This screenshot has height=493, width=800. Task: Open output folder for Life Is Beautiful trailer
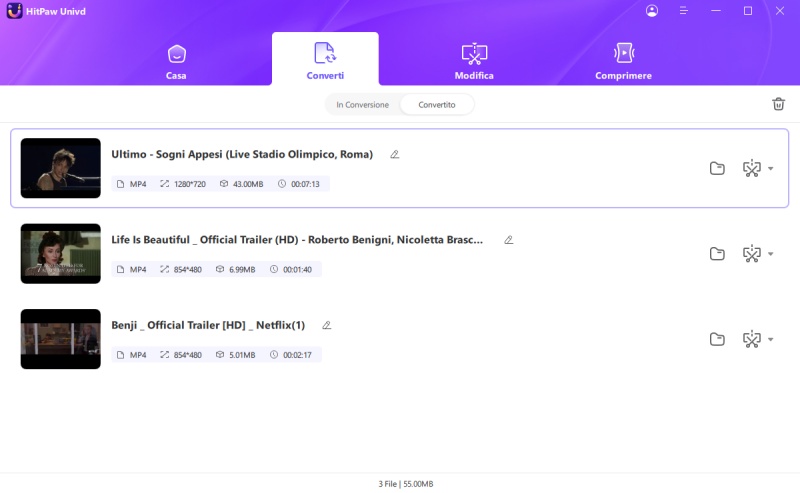(x=717, y=254)
